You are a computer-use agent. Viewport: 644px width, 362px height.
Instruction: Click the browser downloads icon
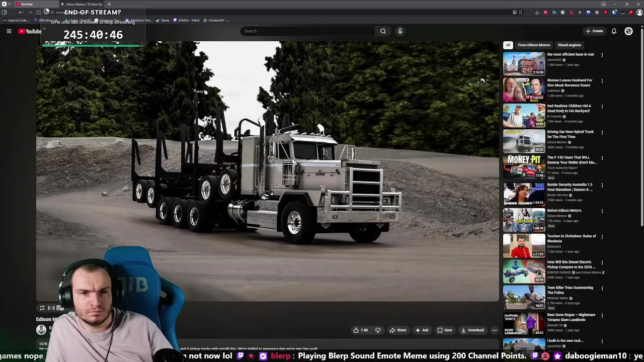click(537, 12)
